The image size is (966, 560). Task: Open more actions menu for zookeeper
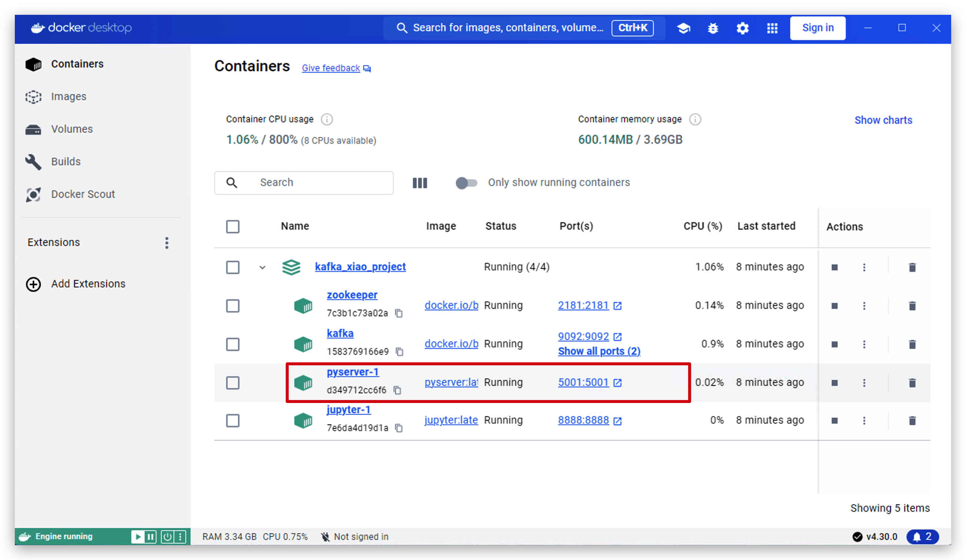coord(864,306)
